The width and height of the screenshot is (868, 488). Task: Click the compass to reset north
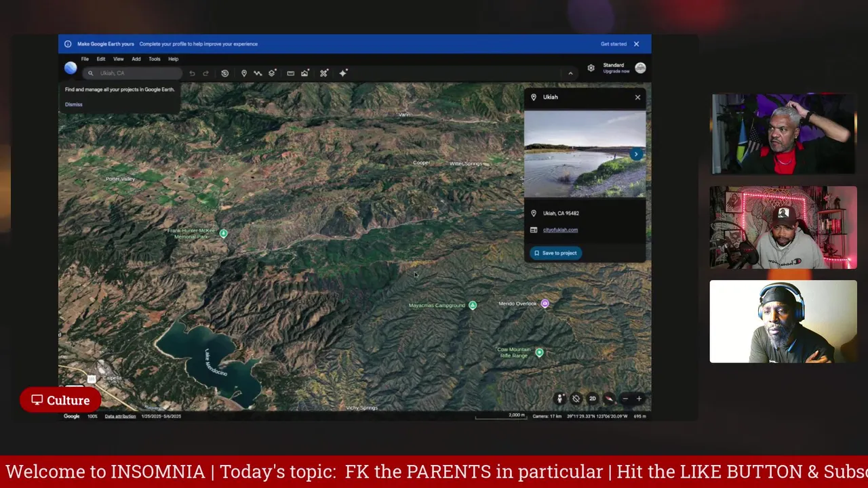609,399
